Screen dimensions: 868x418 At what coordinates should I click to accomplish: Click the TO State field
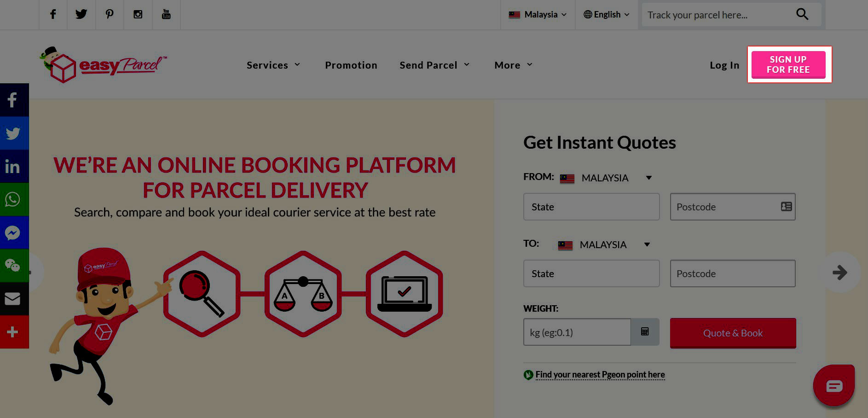tap(591, 273)
